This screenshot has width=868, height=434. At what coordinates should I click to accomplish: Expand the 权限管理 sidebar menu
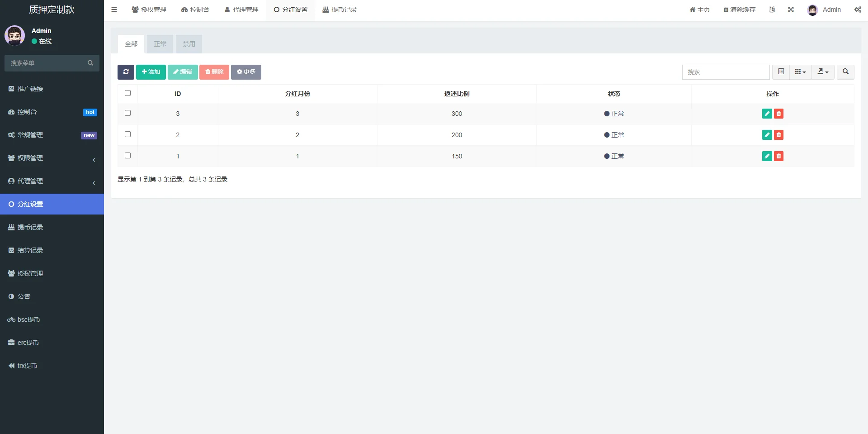click(x=52, y=158)
